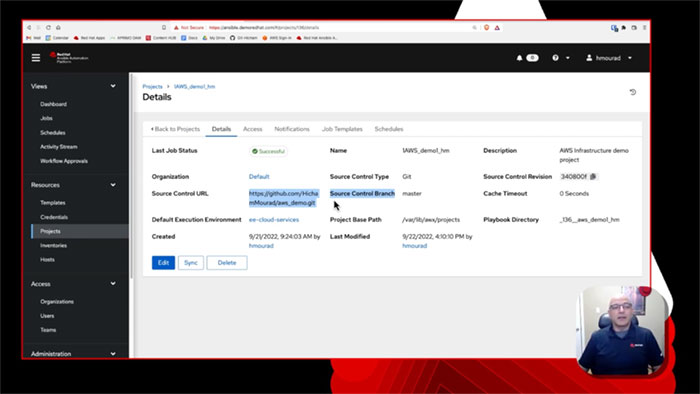Image resolution: width=700 pixels, height=394 pixels.
Task: Switch to the project Schedules tab
Action: 389,129
